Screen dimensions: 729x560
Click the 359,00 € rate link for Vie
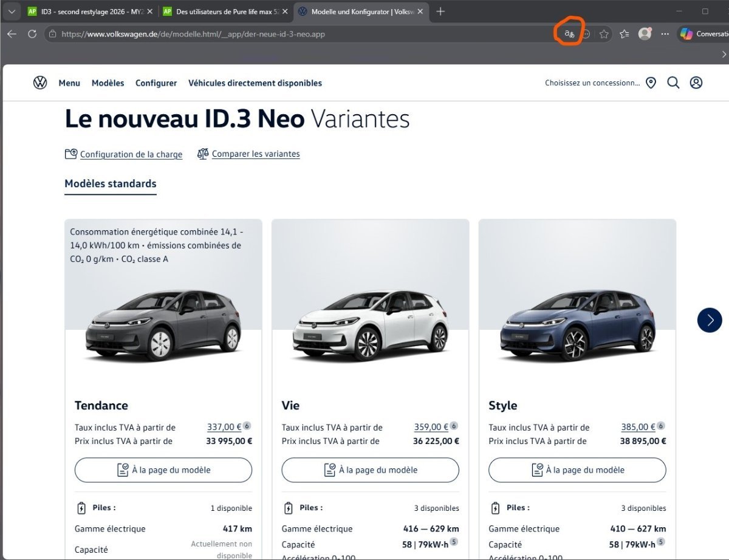pyautogui.click(x=431, y=428)
